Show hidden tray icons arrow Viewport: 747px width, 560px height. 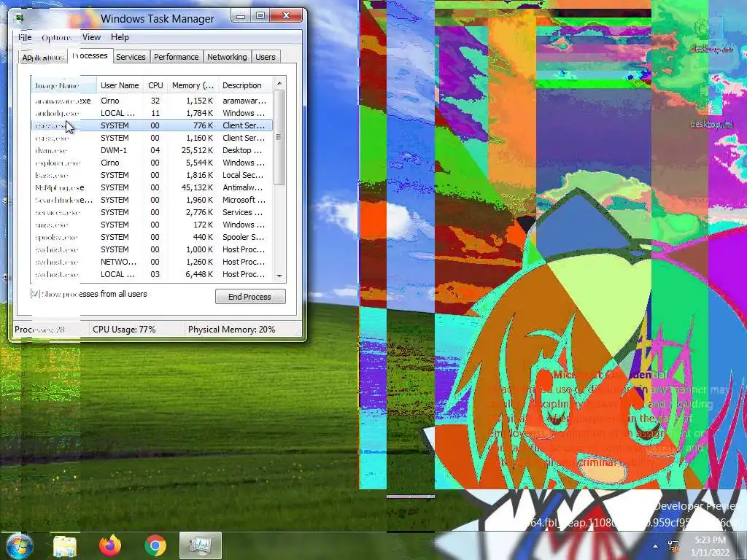(x=656, y=546)
